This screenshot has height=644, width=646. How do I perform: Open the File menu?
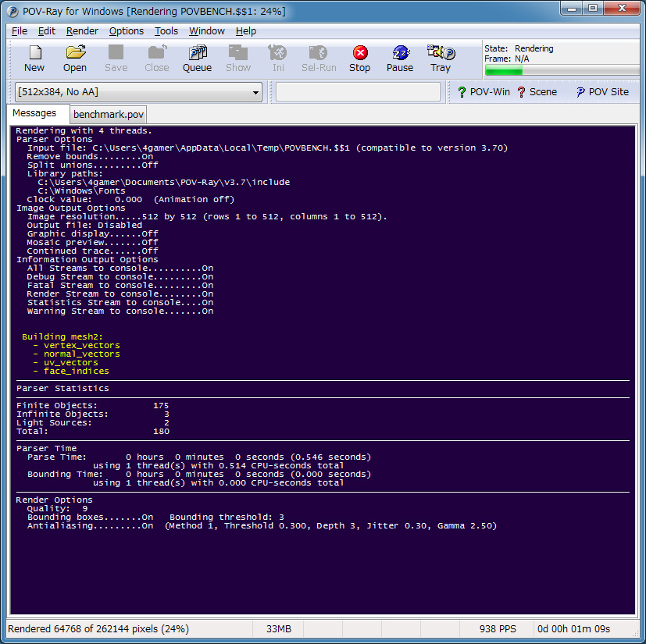click(20, 31)
